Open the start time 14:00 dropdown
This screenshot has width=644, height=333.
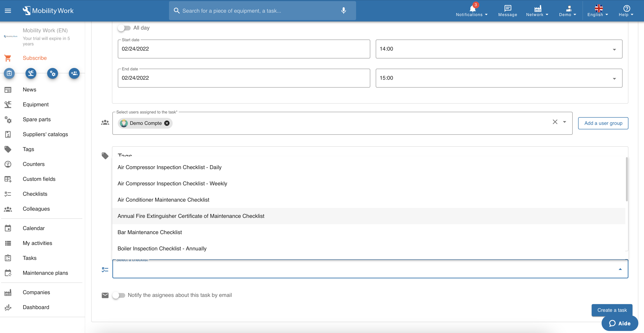pos(499,49)
